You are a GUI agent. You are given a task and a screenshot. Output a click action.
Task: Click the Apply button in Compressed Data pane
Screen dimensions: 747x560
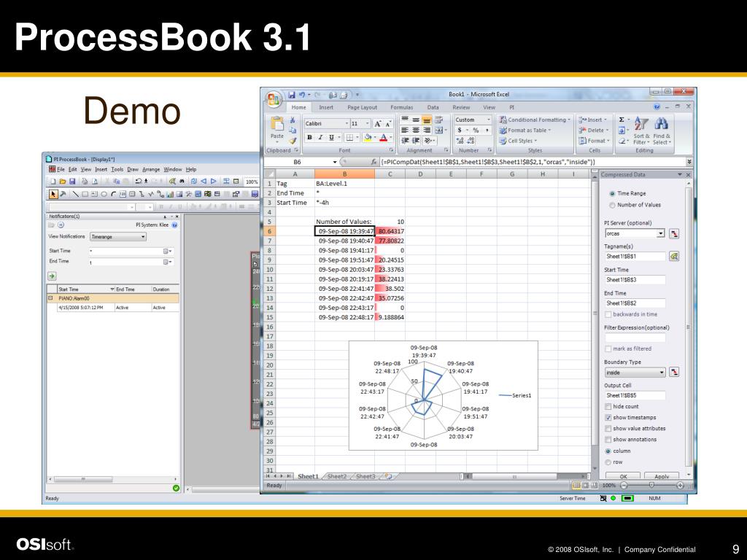click(x=661, y=476)
